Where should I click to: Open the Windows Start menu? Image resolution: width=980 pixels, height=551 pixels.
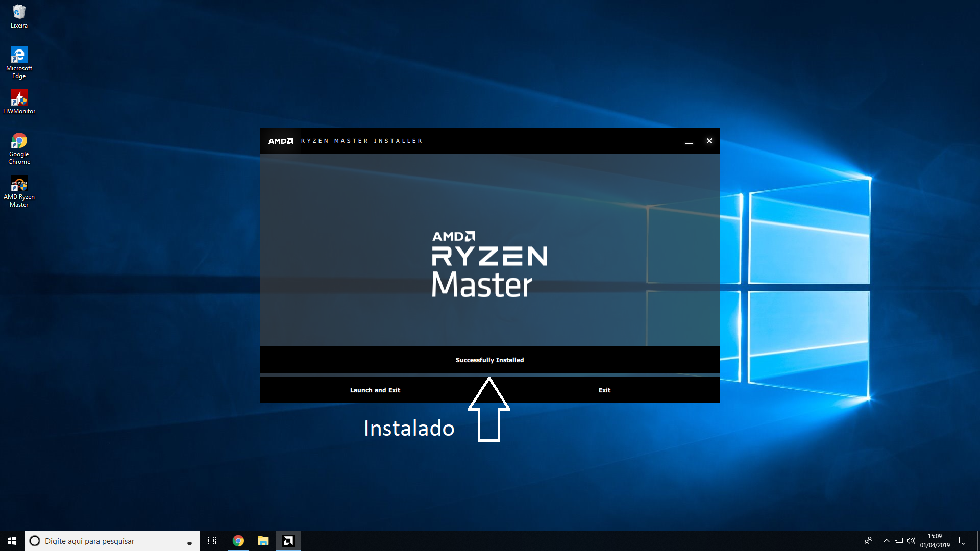pyautogui.click(x=12, y=541)
